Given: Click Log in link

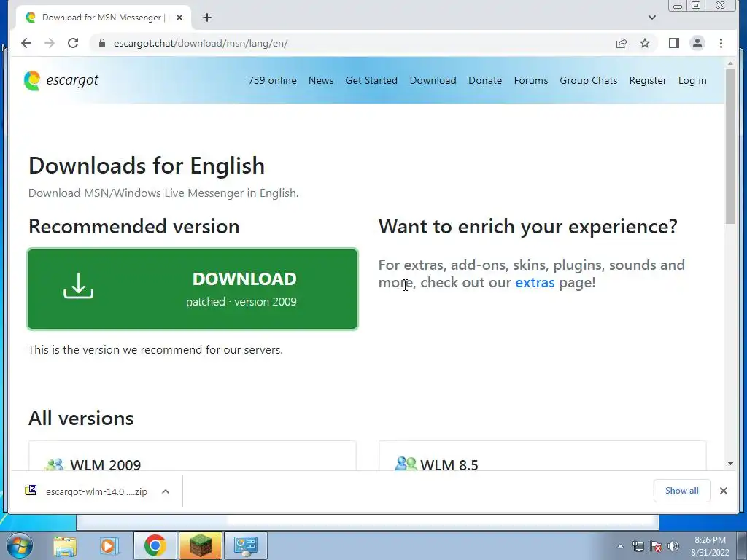Looking at the screenshot, I should [x=692, y=80].
